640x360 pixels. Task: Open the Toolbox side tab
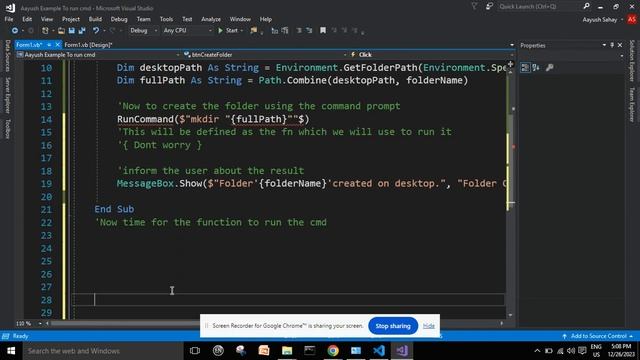pyautogui.click(x=7, y=129)
